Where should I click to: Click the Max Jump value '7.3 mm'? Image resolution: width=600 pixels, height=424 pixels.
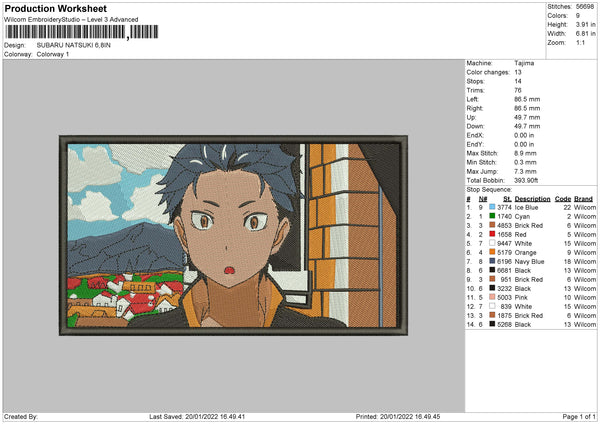point(527,171)
